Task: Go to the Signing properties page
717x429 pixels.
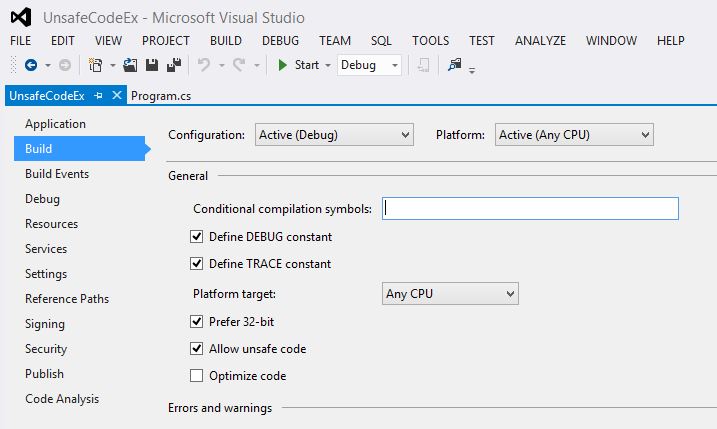Action: [45, 324]
